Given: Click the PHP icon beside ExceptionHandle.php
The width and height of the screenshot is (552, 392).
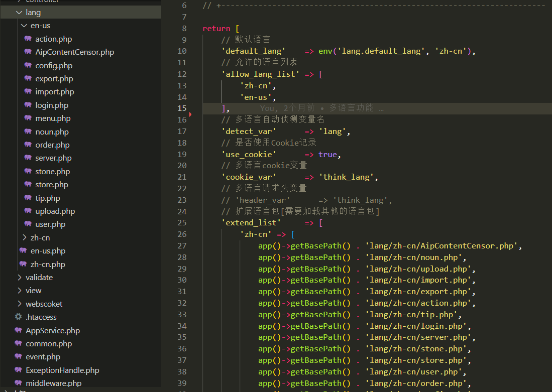Looking at the screenshot, I should tap(18, 370).
